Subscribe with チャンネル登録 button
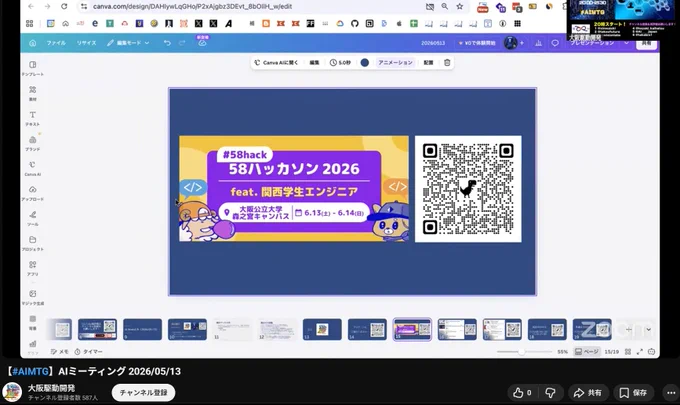680x405 pixels. [x=144, y=392]
